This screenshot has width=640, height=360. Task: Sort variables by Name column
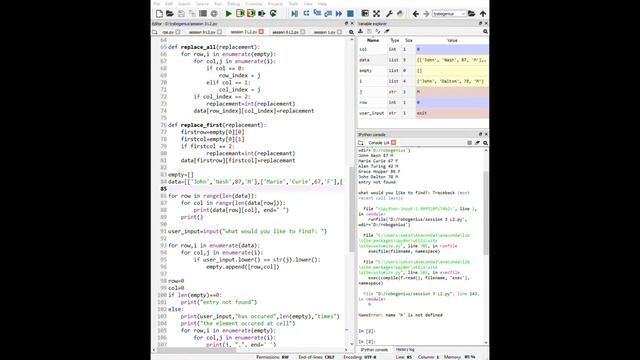tap(373, 40)
